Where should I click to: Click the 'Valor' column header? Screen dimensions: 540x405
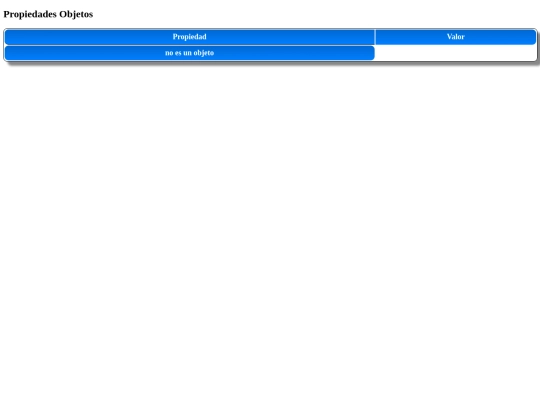(456, 37)
